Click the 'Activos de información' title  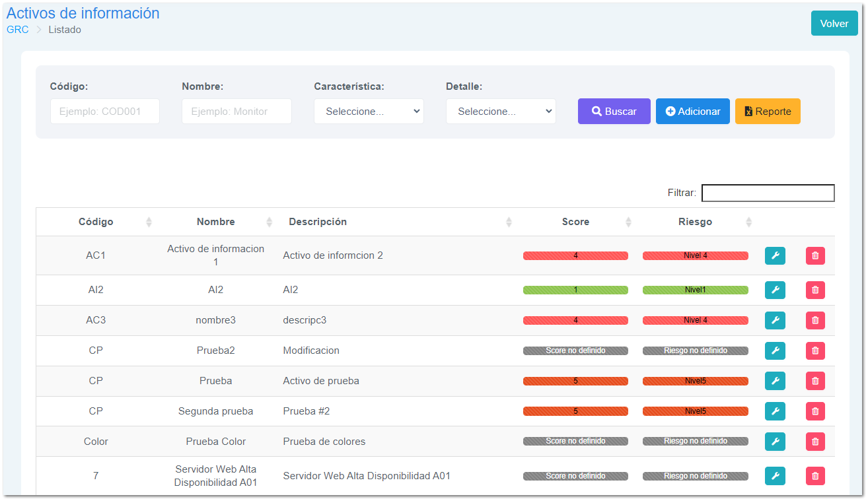(x=83, y=13)
